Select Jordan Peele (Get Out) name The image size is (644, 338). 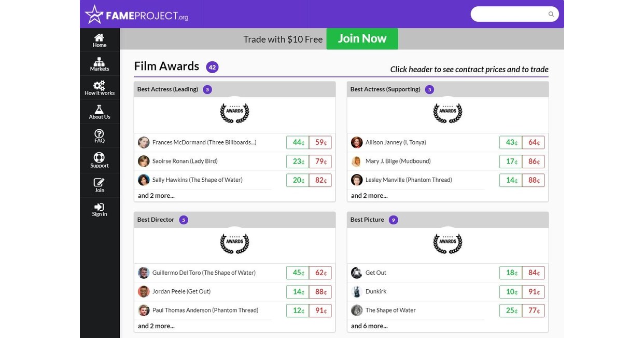181,291
